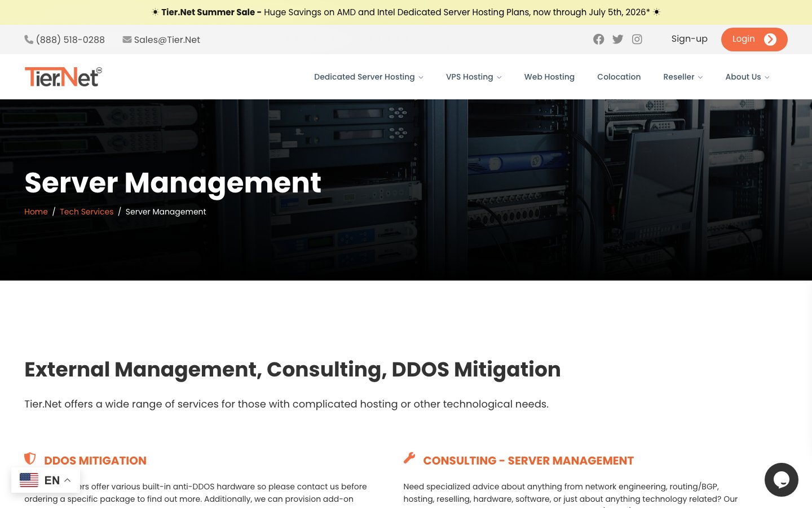Go to Tech Services breadcrumb link

(86, 212)
